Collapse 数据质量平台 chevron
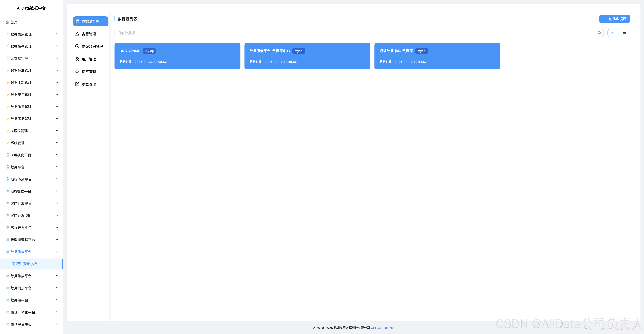This screenshot has height=334, width=644. 57,252
